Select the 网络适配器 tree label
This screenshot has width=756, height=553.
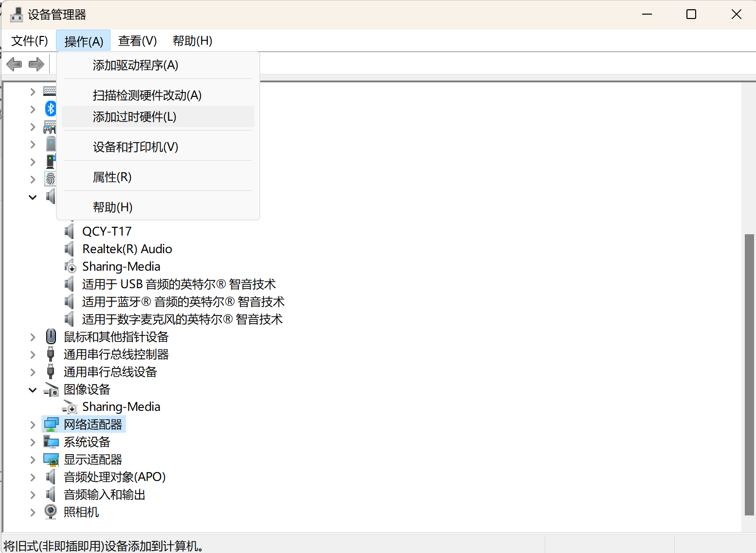coord(93,424)
